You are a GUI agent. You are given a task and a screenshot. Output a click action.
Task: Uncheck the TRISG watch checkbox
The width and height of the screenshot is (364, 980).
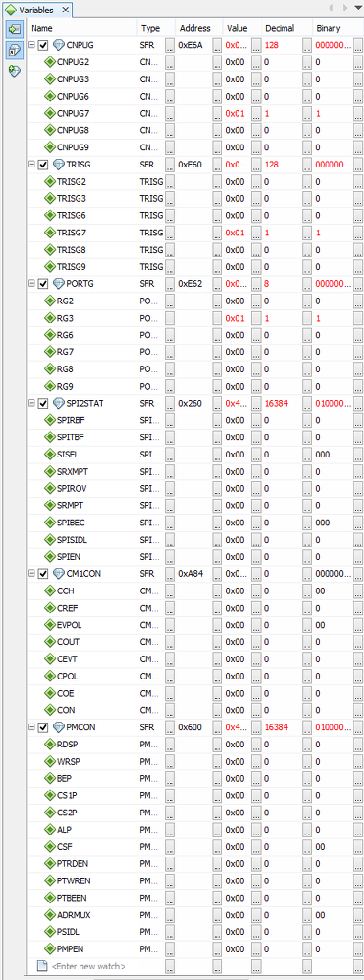click(43, 165)
